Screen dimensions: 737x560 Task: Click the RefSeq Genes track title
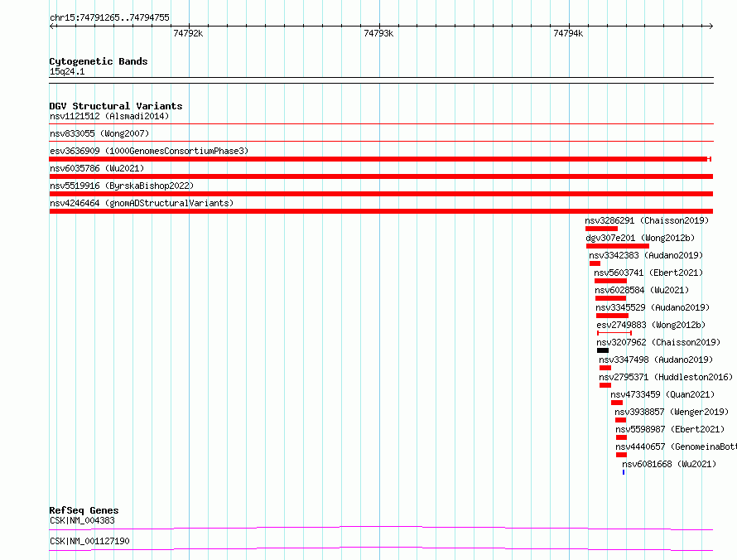coord(84,510)
